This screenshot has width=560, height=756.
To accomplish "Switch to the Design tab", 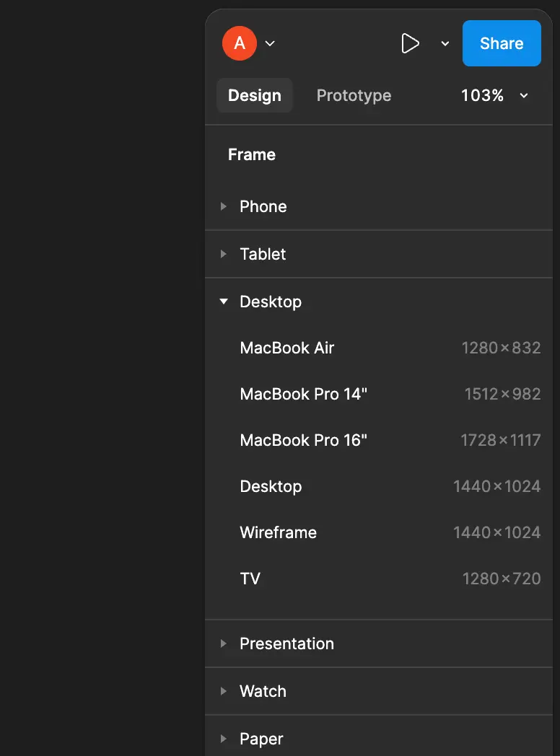I will [x=255, y=95].
